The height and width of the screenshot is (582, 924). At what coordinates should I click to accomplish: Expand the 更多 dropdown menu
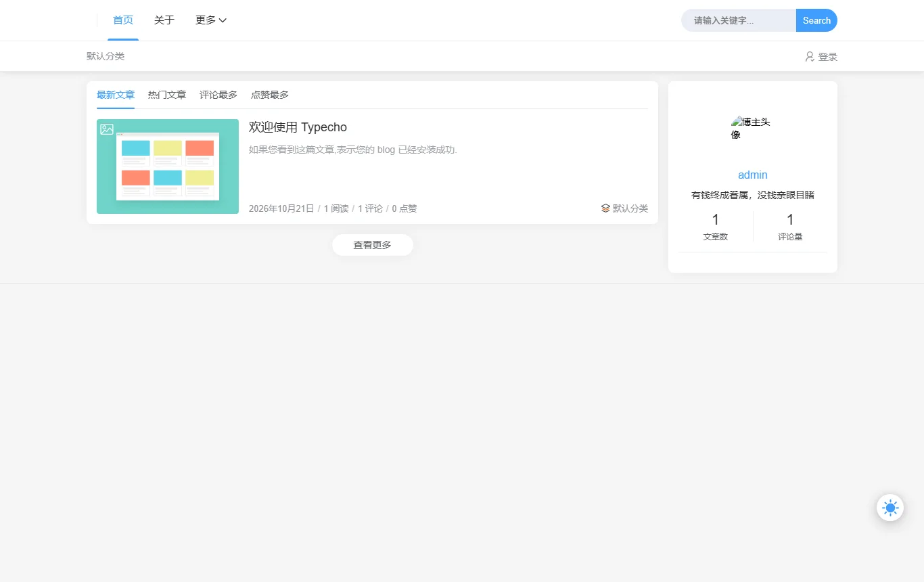[211, 20]
